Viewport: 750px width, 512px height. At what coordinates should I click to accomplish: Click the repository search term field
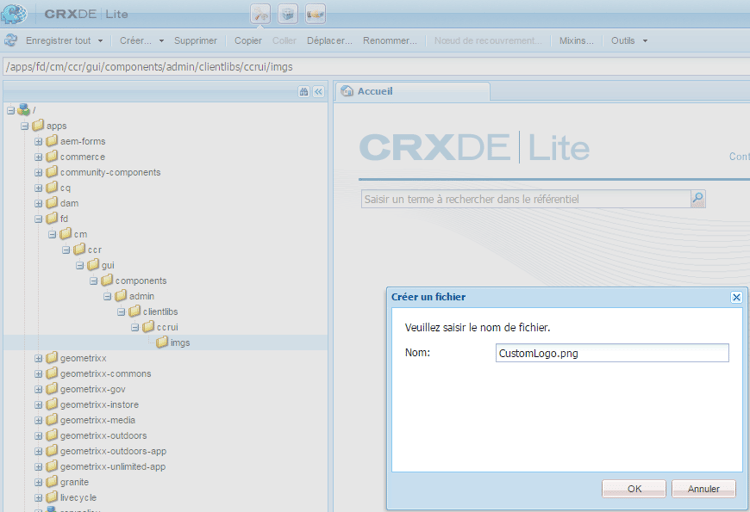tap(526, 199)
